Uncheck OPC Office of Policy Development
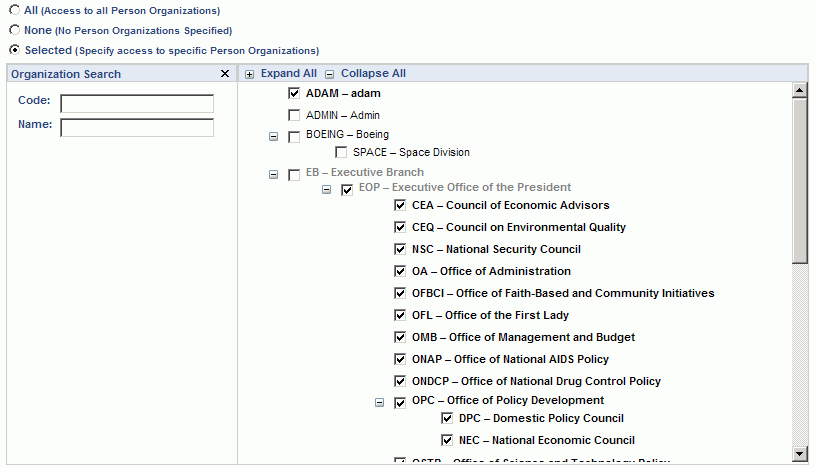This screenshot has width=815, height=468. 400,403
